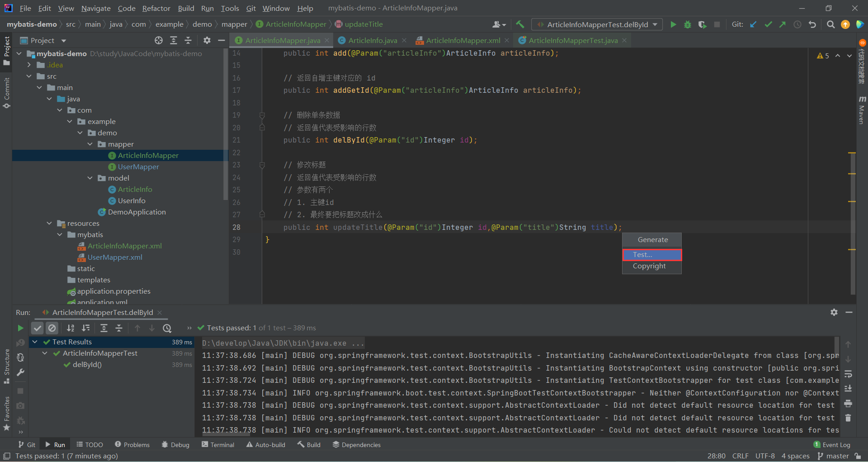Image resolution: width=868 pixels, height=462 pixels.
Task: Choose Test... in Generate popup
Action: [652, 255]
